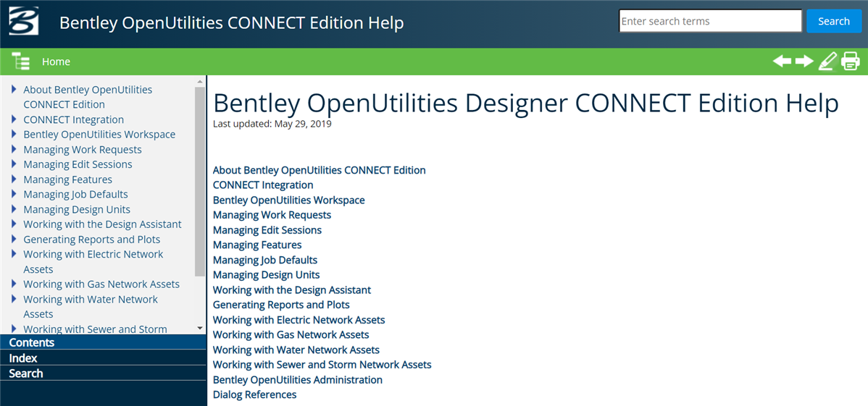868x406 pixels.
Task: Toggle the table of contents tree icon
Action: [x=21, y=62]
